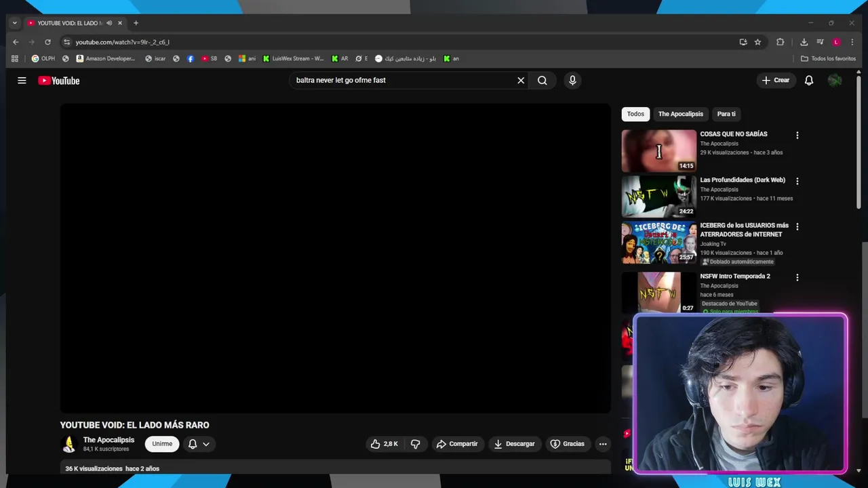The height and width of the screenshot is (488, 868).
Task: Like the video with thumbs up
Action: point(384,444)
